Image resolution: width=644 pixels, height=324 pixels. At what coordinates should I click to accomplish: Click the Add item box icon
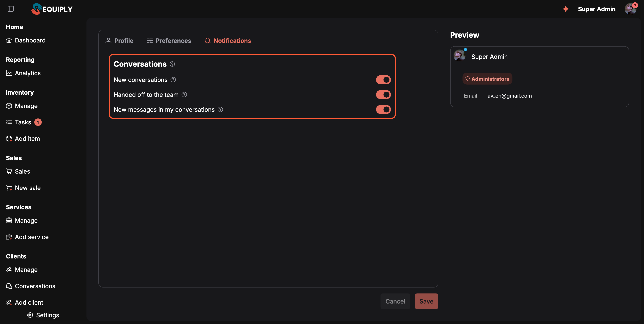9,139
